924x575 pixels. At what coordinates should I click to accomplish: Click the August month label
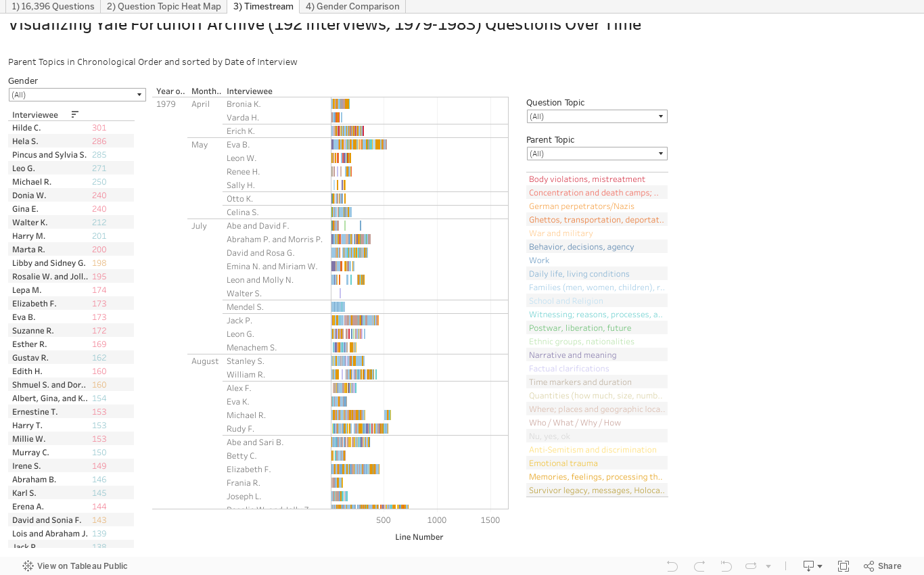[205, 361]
